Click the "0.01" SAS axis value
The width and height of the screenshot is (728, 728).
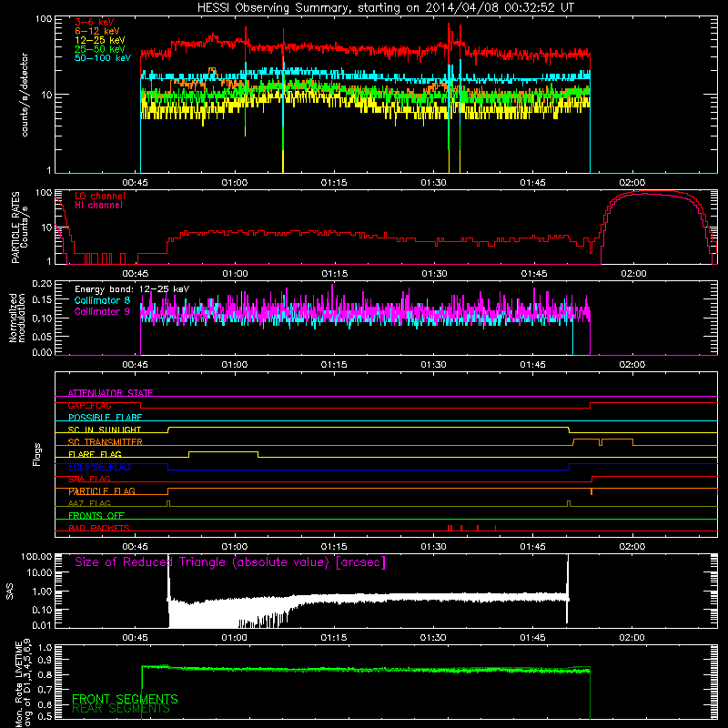(42, 625)
